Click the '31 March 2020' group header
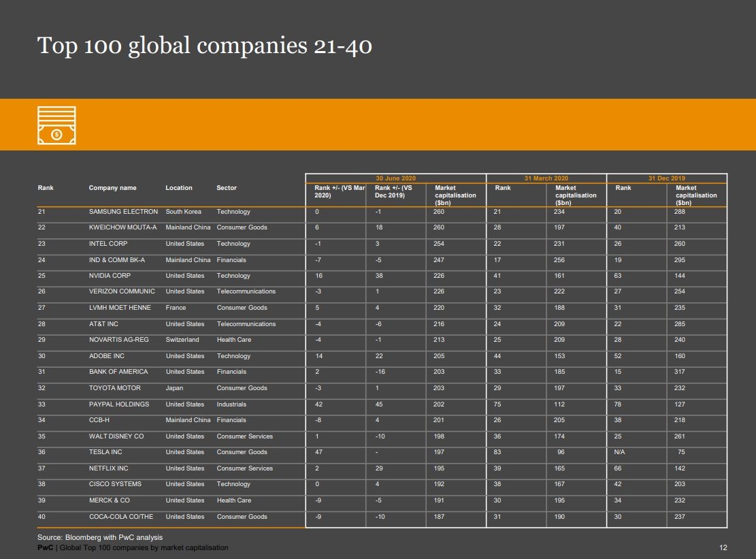 point(546,178)
